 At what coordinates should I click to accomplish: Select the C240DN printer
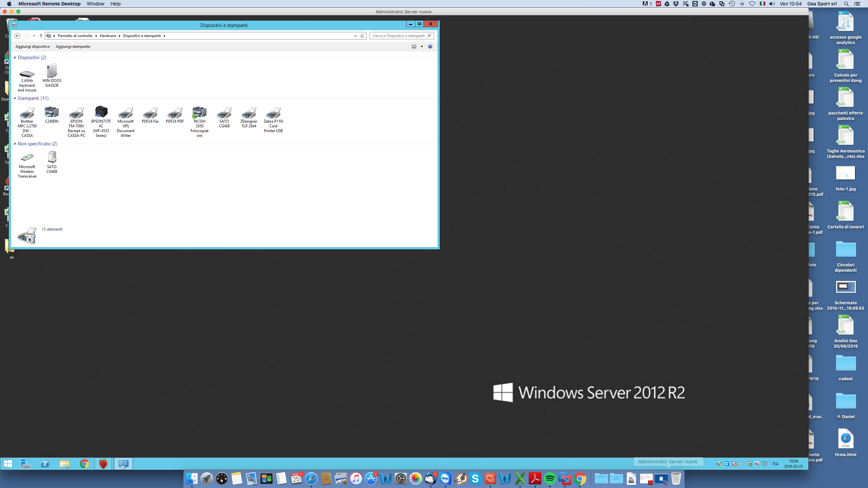[x=52, y=115]
